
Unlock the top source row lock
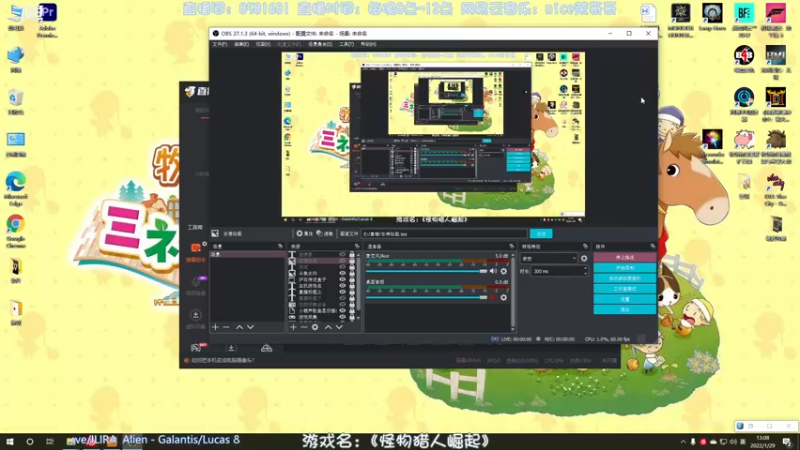[352, 255]
